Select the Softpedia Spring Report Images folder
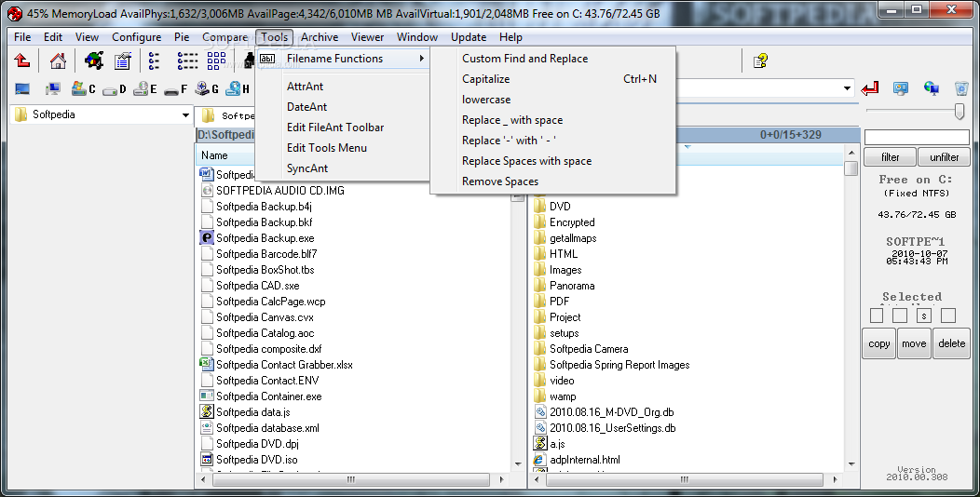The image size is (980, 497). pyautogui.click(x=619, y=365)
